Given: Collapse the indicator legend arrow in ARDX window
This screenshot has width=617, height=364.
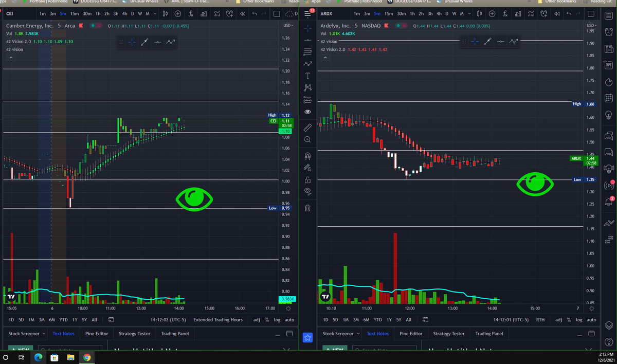Looking at the screenshot, I should pos(325,58).
